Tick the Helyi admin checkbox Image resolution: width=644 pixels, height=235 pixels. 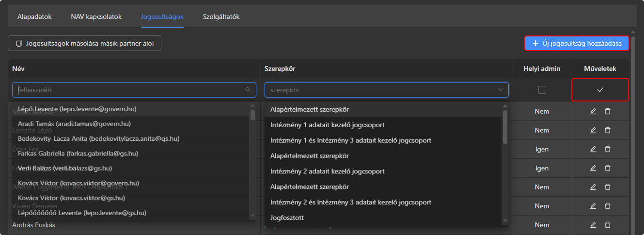[542, 90]
